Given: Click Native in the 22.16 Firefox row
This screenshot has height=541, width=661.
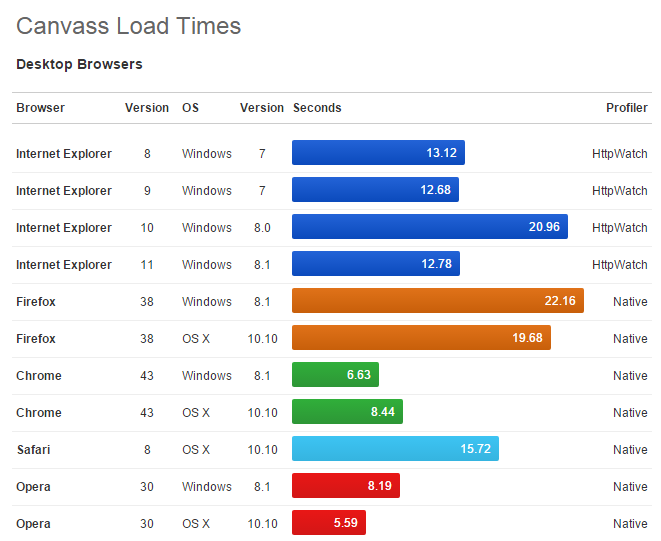Looking at the screenshot, I should (630, 302).
